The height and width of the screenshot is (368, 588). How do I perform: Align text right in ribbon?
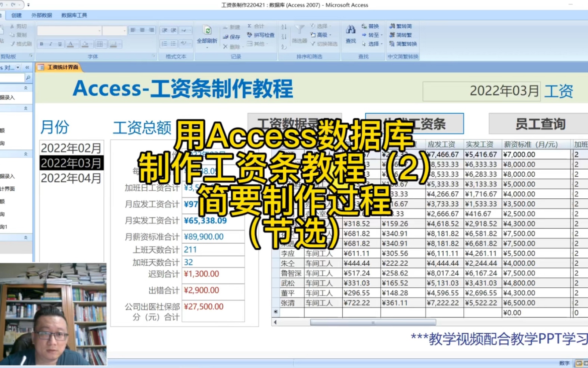151,30
